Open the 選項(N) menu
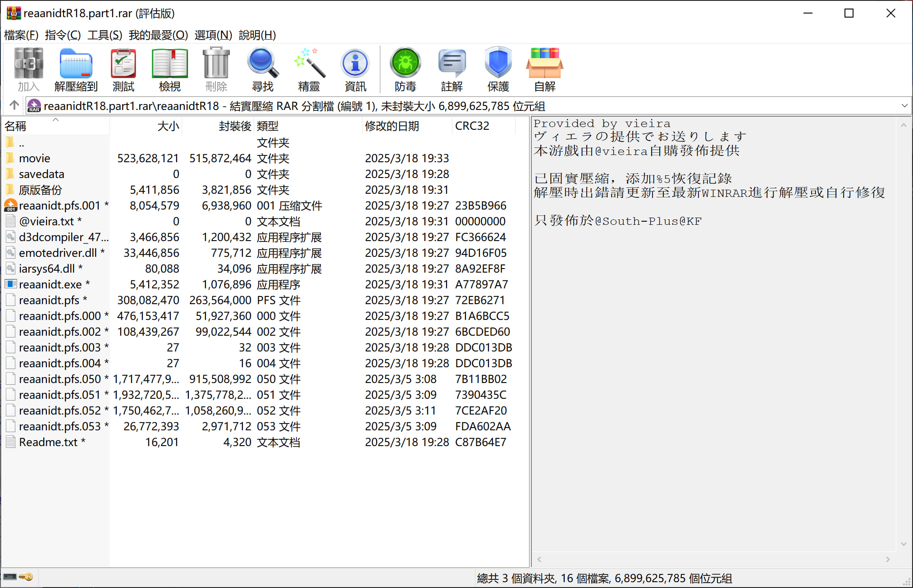 [213, 35]
